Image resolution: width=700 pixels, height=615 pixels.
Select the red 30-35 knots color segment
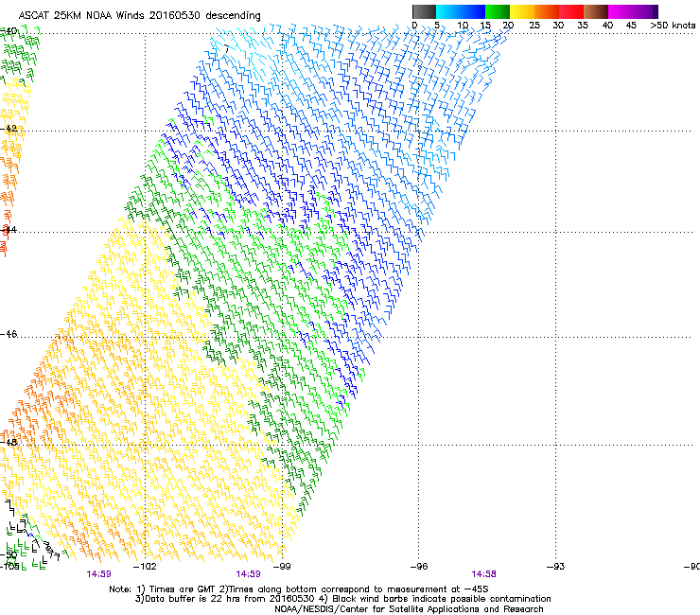571,11
